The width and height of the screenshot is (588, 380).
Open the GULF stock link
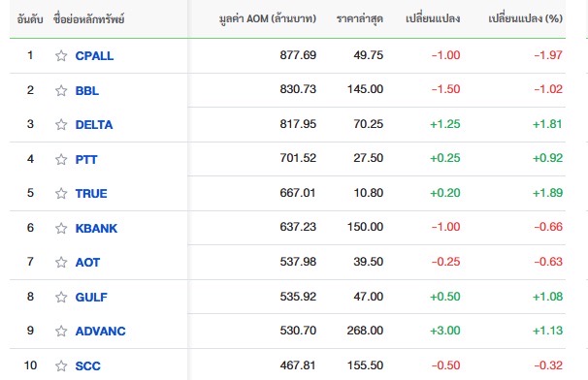click(x=91, y=298)
